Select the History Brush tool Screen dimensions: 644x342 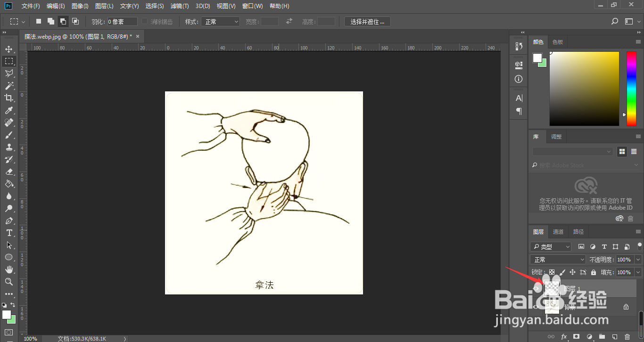9,159
